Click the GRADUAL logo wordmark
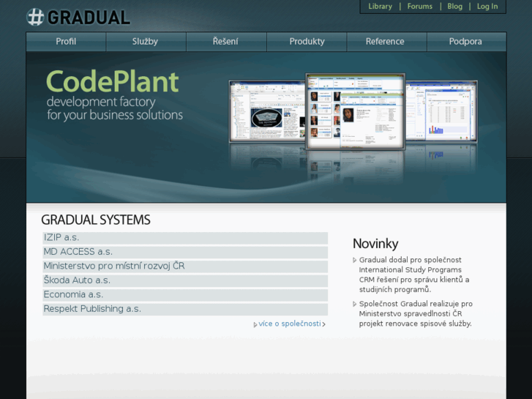The image size is (532, 399). (89, 18)
